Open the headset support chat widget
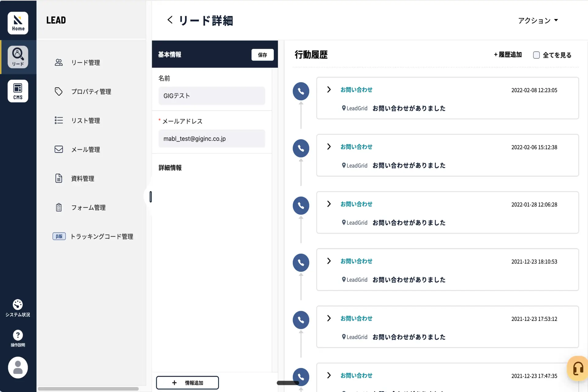588x392 pixels. pyautogui.click(x=578, y=368)
